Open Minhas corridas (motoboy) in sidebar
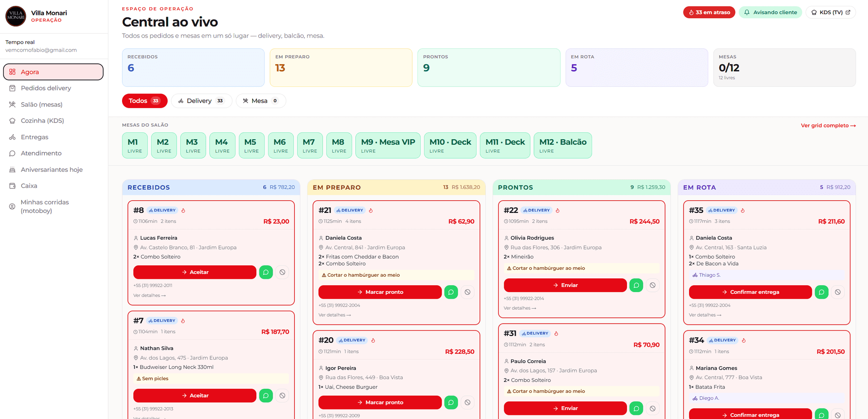The height and width of the screenshot is (419, 868). pyautogui.click(x=53, y=207)
